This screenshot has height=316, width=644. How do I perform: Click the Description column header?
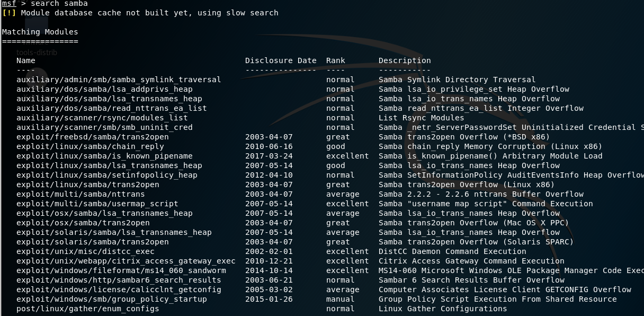pos(404,60)
